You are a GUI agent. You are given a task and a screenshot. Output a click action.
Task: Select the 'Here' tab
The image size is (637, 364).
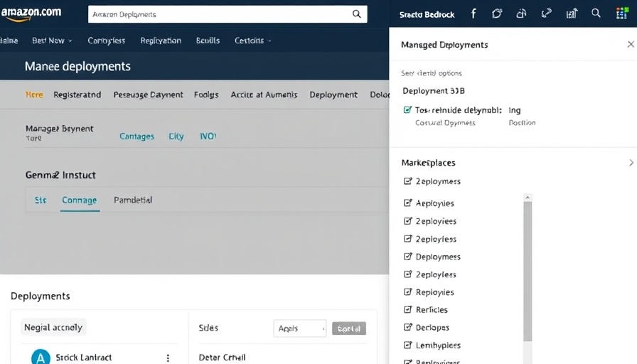click(34, 95)
